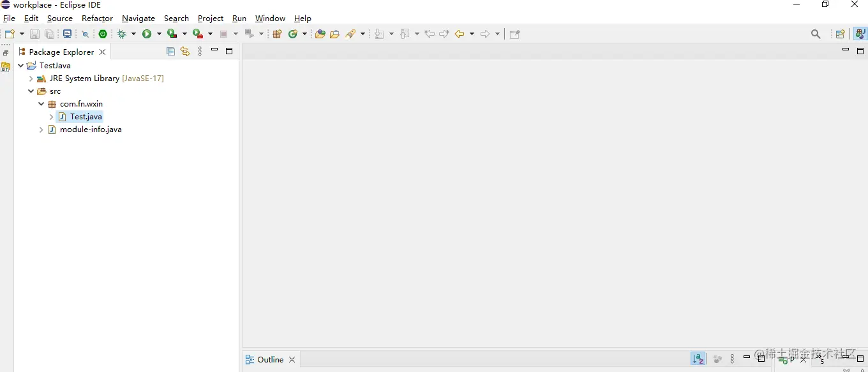
Task: Click the New Java Package icon
Action: pos(277,34)
